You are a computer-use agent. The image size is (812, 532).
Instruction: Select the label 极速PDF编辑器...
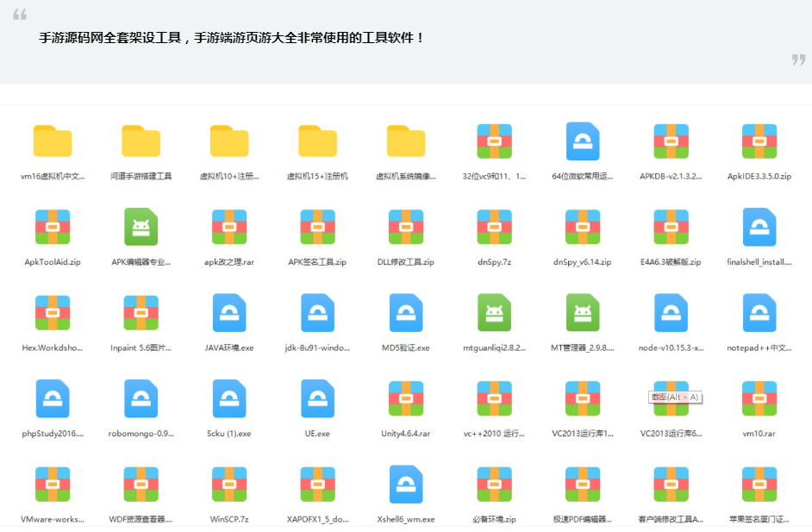click(x=583, y=519)
